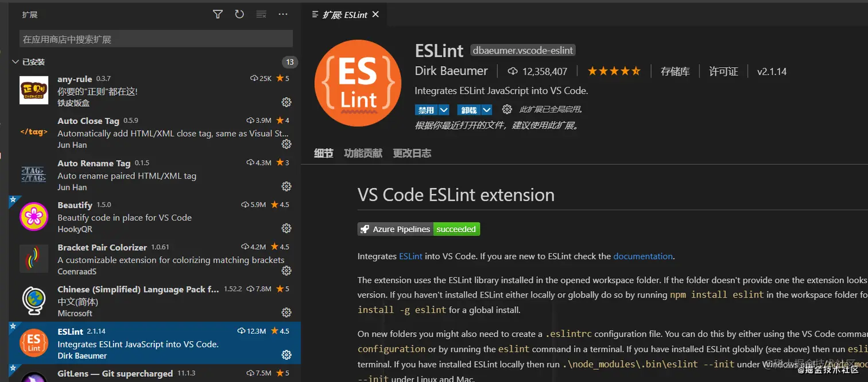Open Beautify manage gear
Viewport: 868px width, 382px height.
286,229
